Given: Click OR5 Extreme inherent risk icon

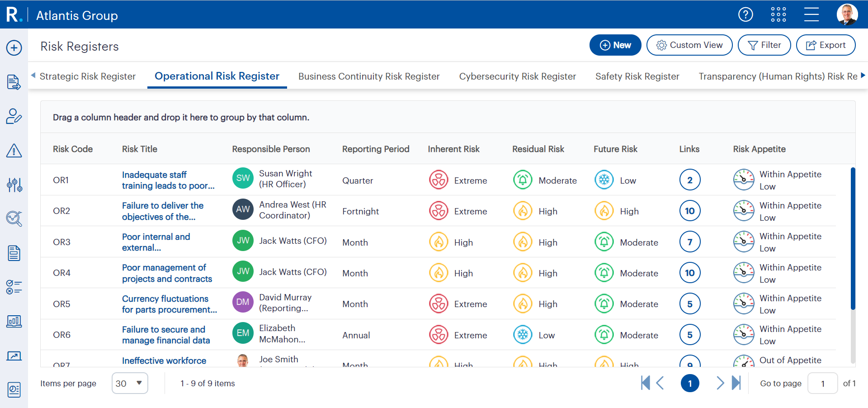Looking at the screenshot, I should coord(439,304).
